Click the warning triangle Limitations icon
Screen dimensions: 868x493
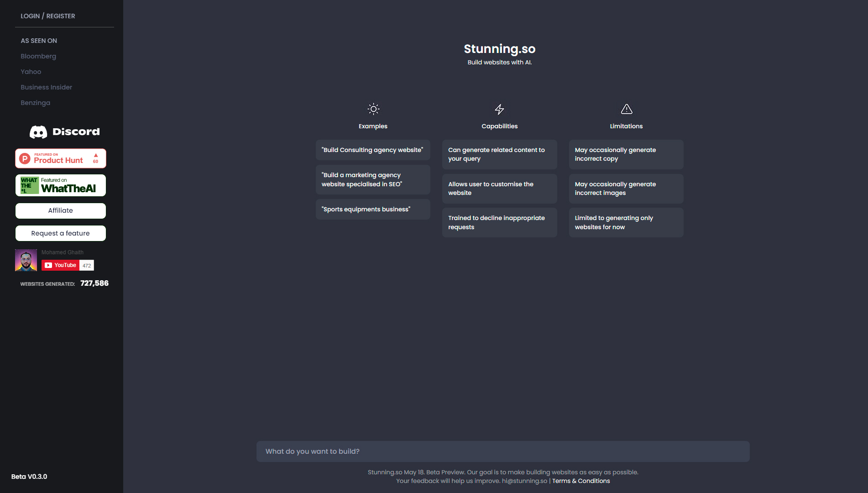coord(626,109)
